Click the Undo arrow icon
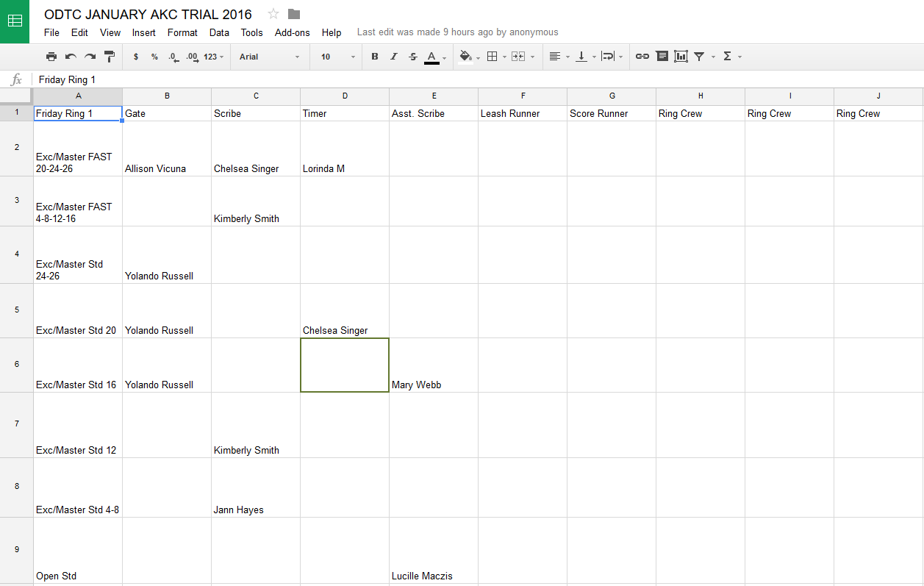The image size is (924, 586). point(71,57)
